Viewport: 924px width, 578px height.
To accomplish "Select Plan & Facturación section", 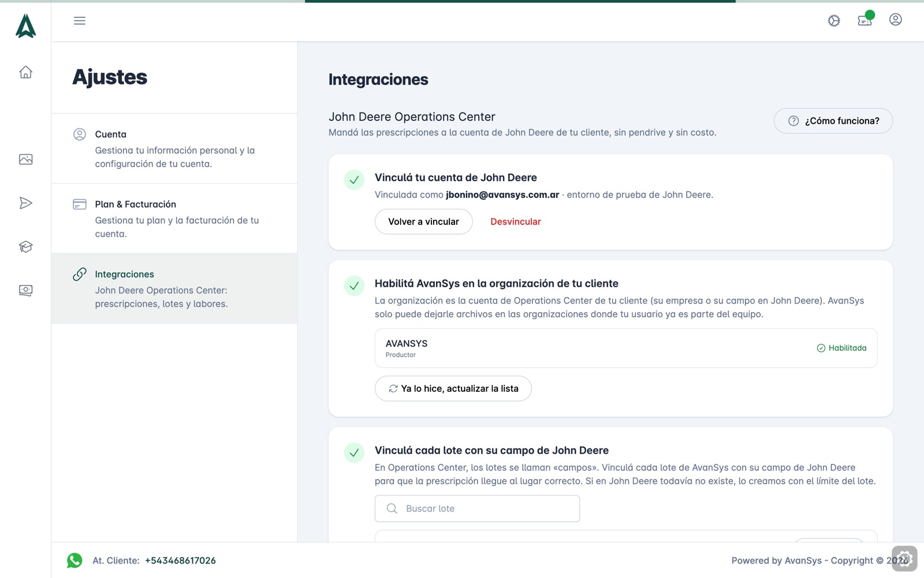I will (x=174, y=218).
